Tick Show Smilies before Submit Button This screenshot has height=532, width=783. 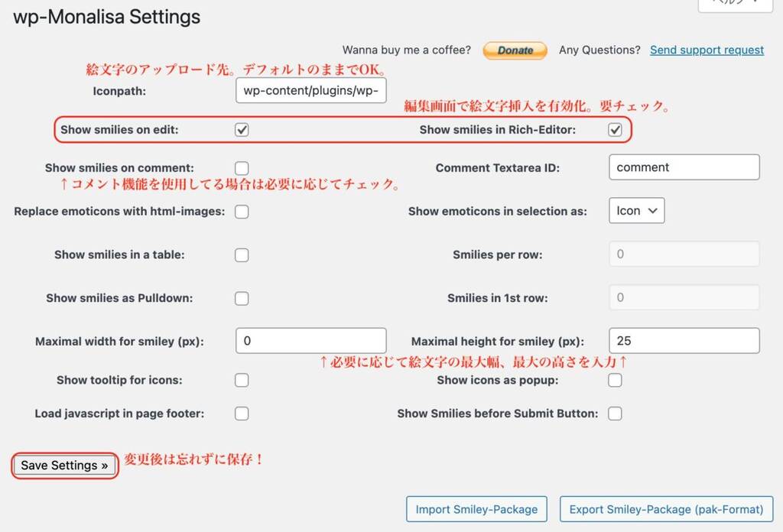coord(615,414)
